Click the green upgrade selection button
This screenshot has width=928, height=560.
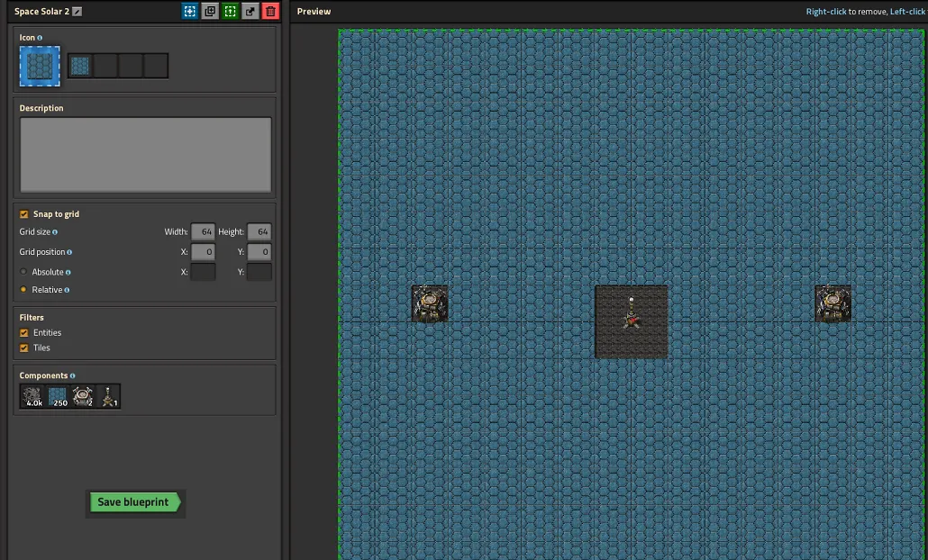(231, 11)
